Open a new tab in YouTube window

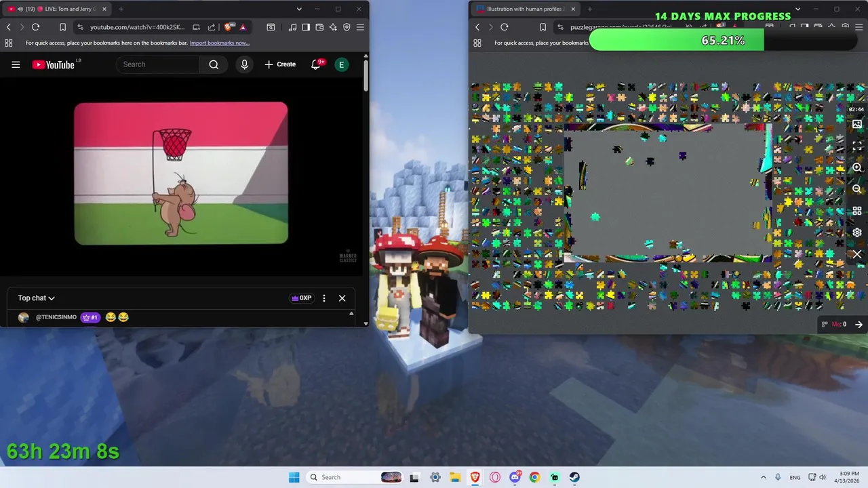tap(121, 9)
